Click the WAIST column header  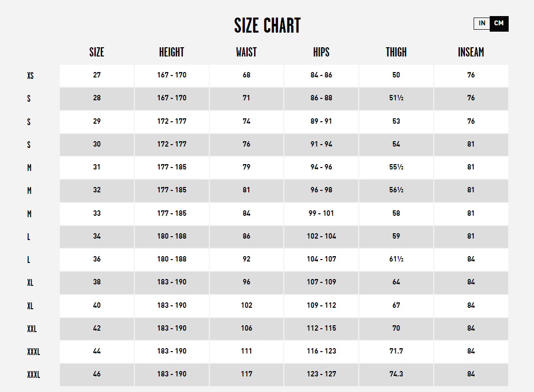(x=246, y=52)
